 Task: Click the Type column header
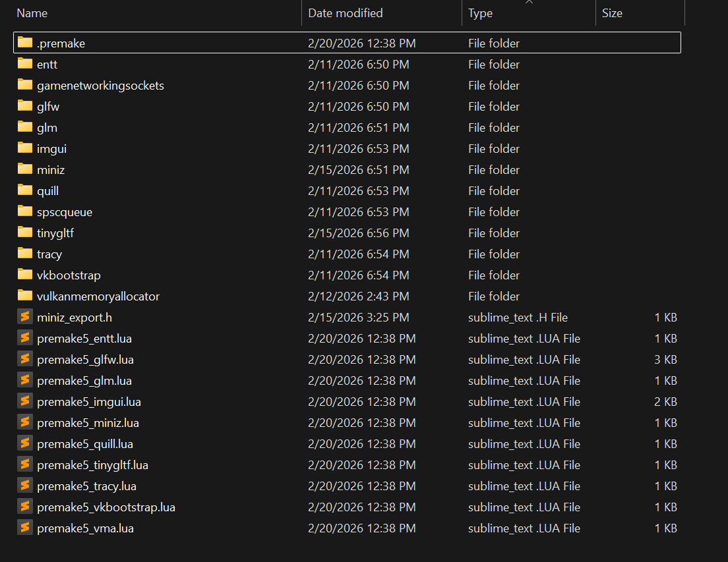click(x=480, y=13)
